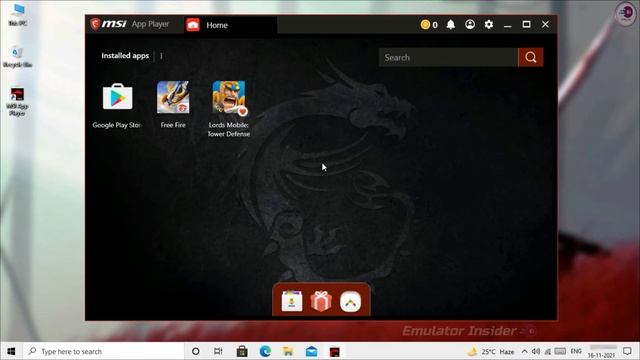Image resolution: width=640 pixels, height=360 pixels.
Task: Open the Mail app on the taskbar
Action: tap(311, 351)
